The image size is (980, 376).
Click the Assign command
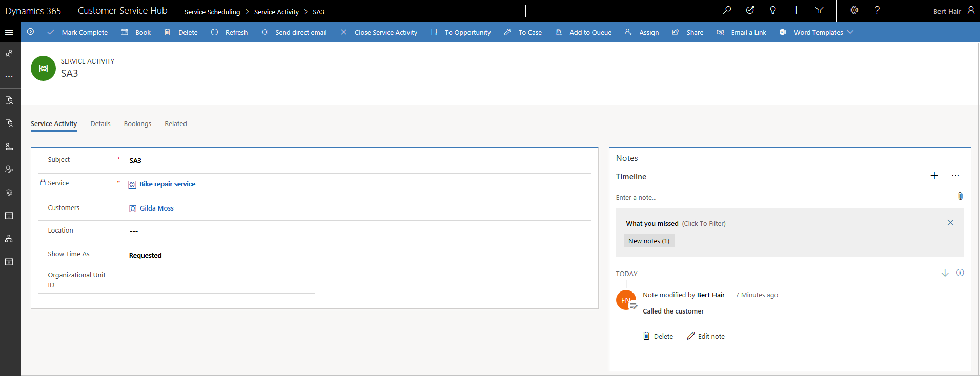point(642,32)
